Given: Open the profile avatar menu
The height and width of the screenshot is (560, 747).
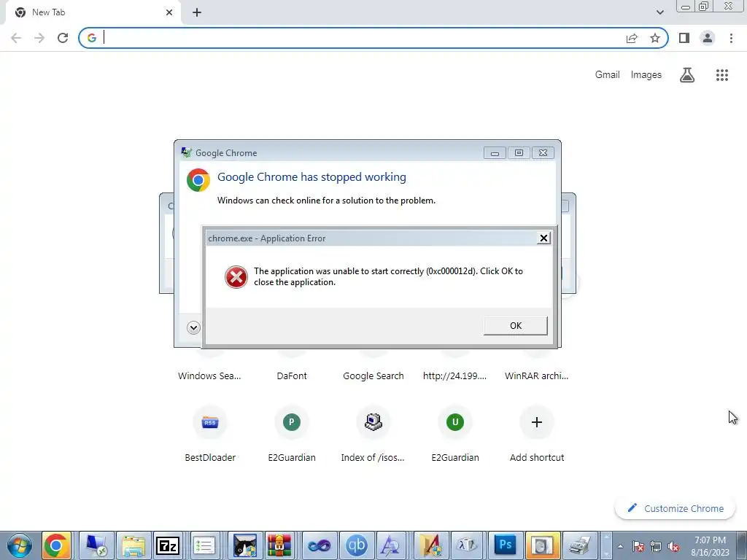Looking at the screenshot, I should 708,38.
